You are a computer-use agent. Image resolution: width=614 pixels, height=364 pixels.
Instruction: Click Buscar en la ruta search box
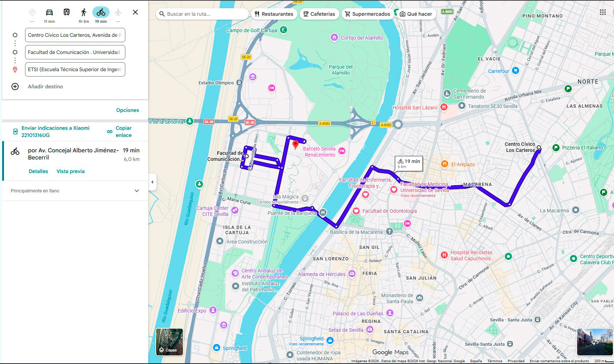[x=202, y=14]
